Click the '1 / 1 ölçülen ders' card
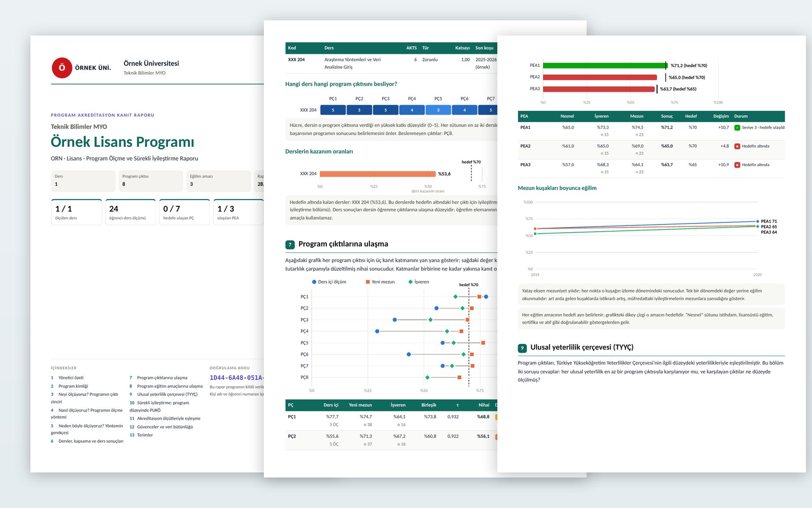The height and width of the screenshot is (508, 812). (77, 212)
